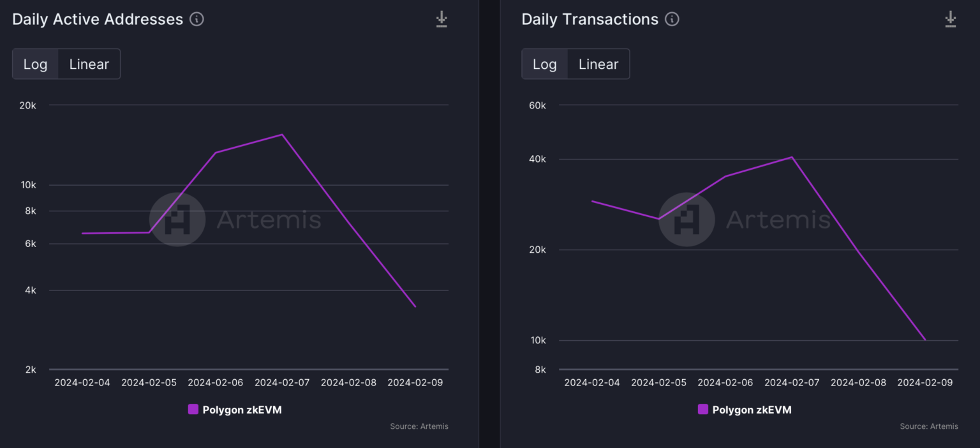Toggle Polygon zkEVM legend label in Addresses chart
This screenshot has width=980, height=448.
[x=242, y=410]
